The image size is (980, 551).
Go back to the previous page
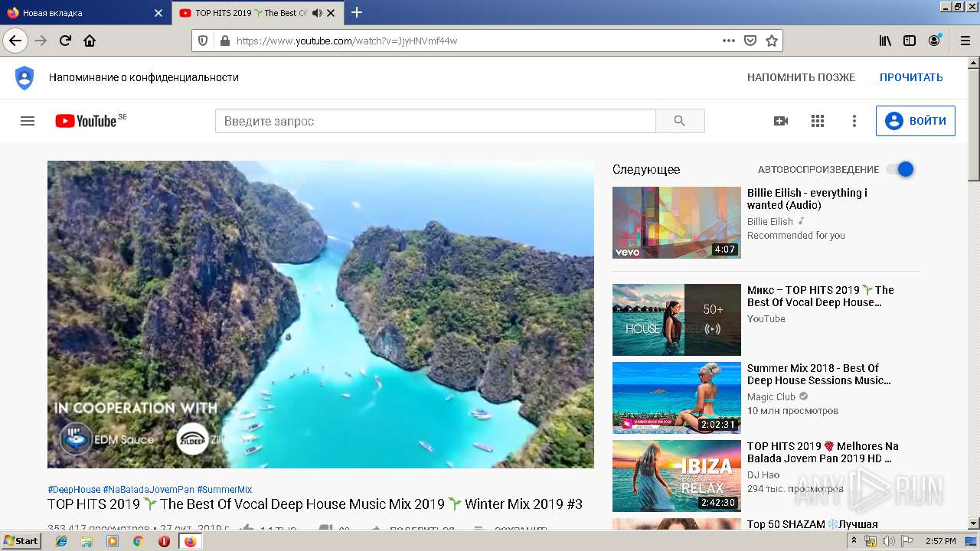pyautogui.click(x=15, y=41)
